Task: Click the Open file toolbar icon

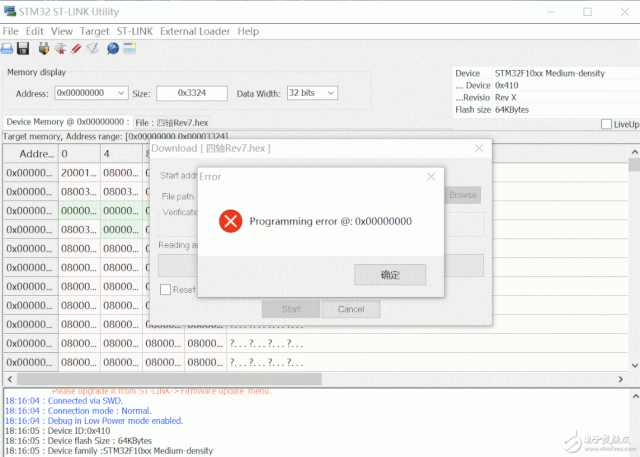Action: [7, 49]
